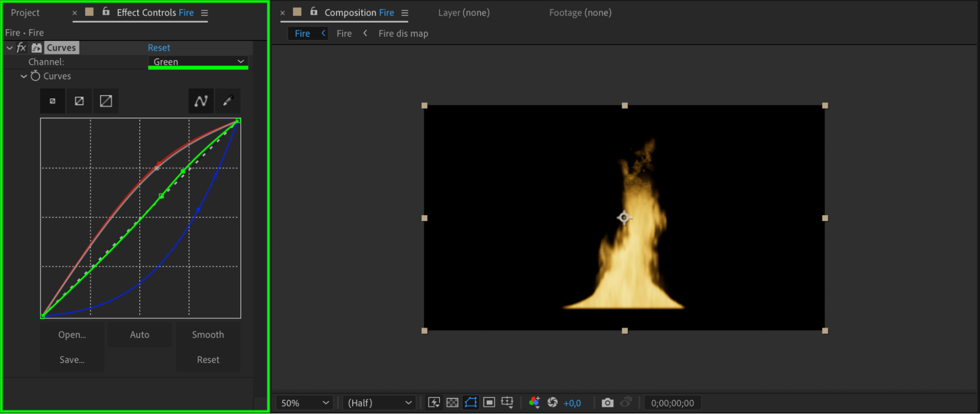Take a snapshot with the camera icon

click(x=607, y=403)
